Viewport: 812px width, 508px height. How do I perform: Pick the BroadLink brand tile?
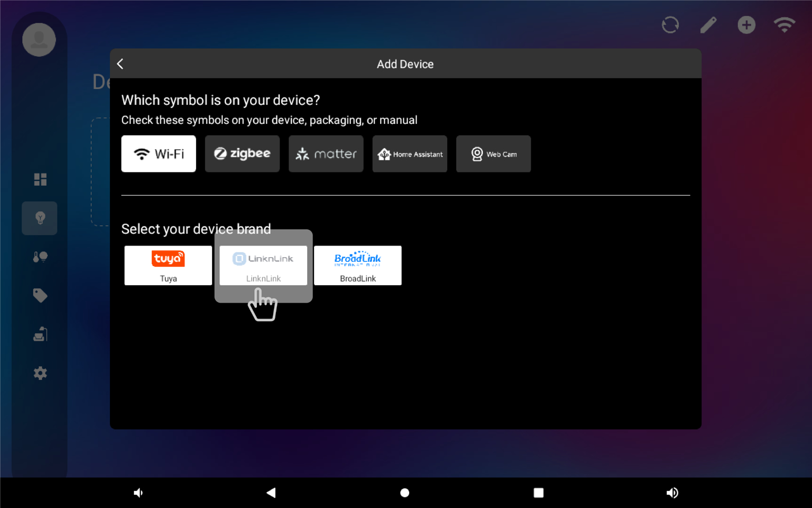(x=358, y=266)
